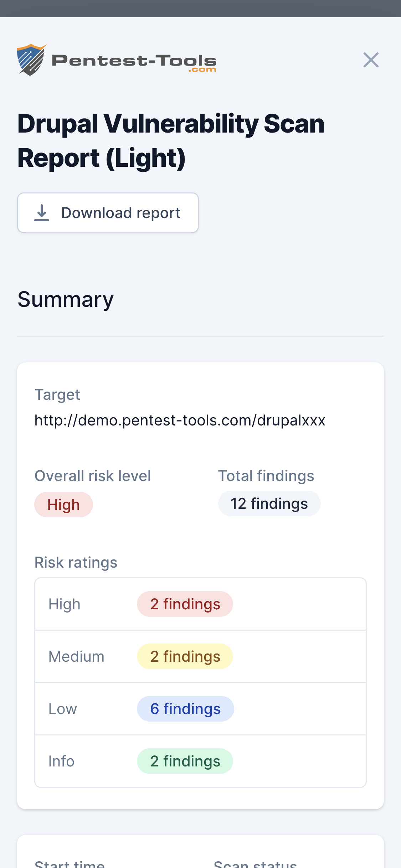Click the download icon on the report button
This screenshot has width=401, height=868.
42,213
